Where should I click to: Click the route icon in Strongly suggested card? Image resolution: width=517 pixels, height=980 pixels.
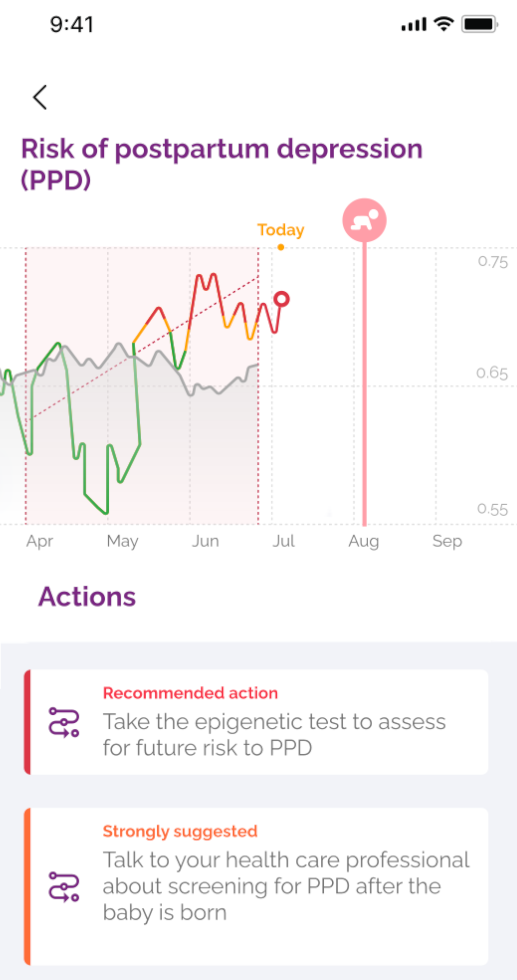click(x=64, y=886)
